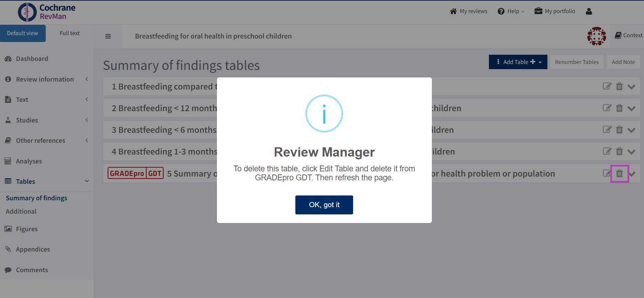This screenshot has height=298, width=644.
Task: Switch to Full text tab
Action: [x=69, y=33]
